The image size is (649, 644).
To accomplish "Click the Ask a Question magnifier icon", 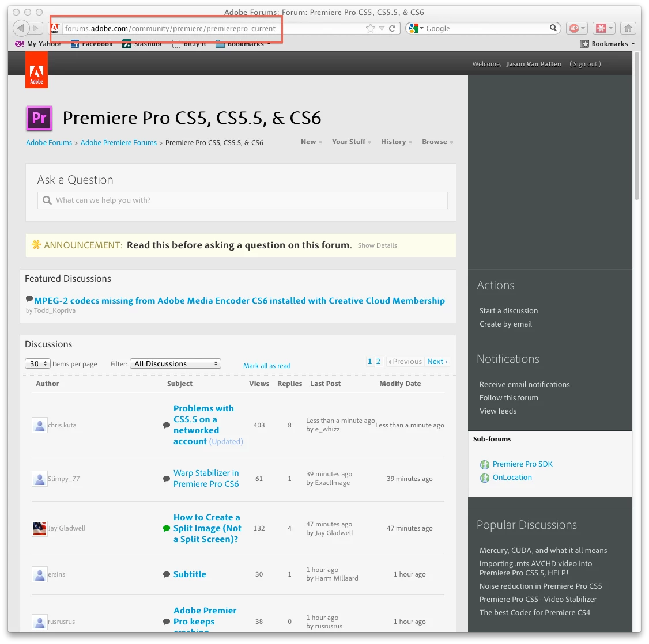I will click(47, 200).
